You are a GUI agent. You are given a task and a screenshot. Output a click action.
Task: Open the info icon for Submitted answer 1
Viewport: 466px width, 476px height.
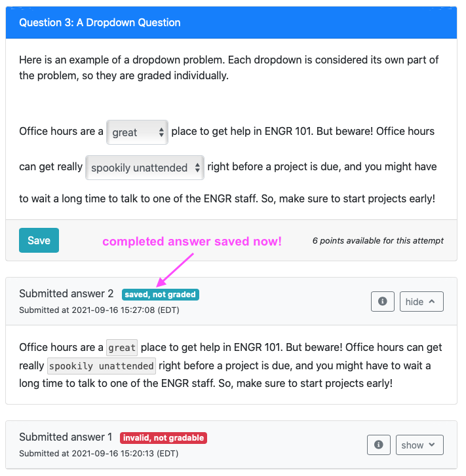[x=378, y=445]
